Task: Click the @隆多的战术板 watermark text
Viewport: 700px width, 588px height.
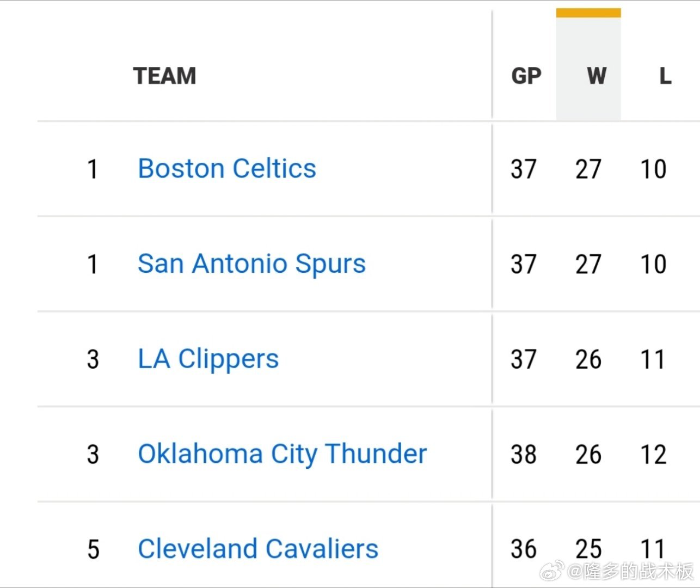Action: click(x=631, y=571)
